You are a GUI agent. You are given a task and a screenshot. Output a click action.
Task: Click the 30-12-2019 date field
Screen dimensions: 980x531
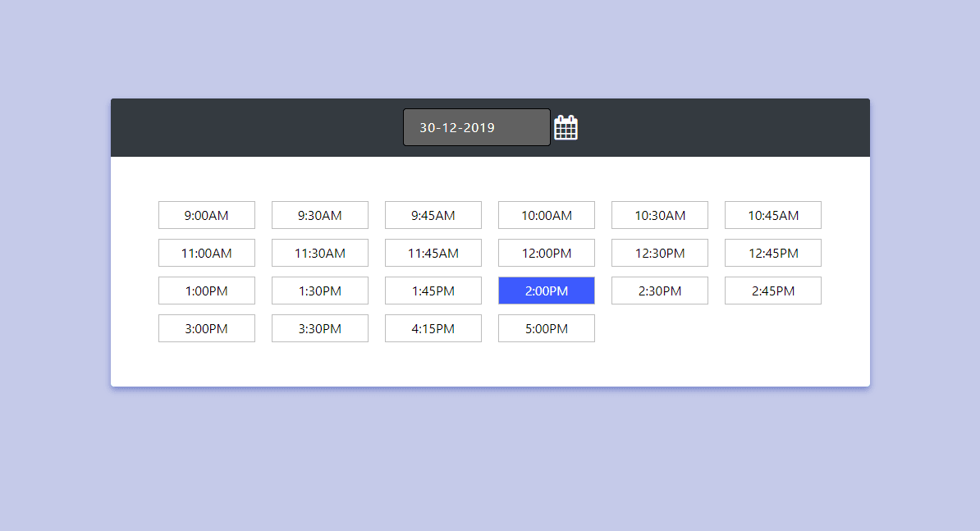(x=476, y=127)
